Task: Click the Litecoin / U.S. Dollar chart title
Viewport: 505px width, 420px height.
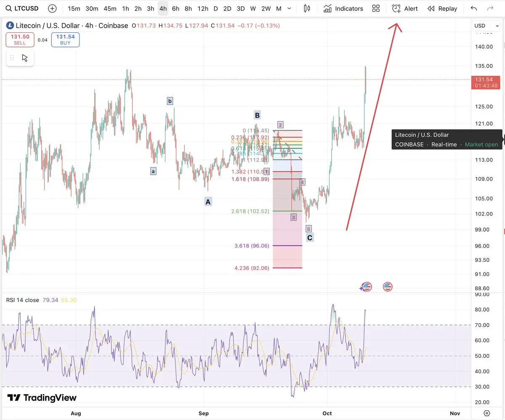Action: pyautogui.click(x=72, y=26)
